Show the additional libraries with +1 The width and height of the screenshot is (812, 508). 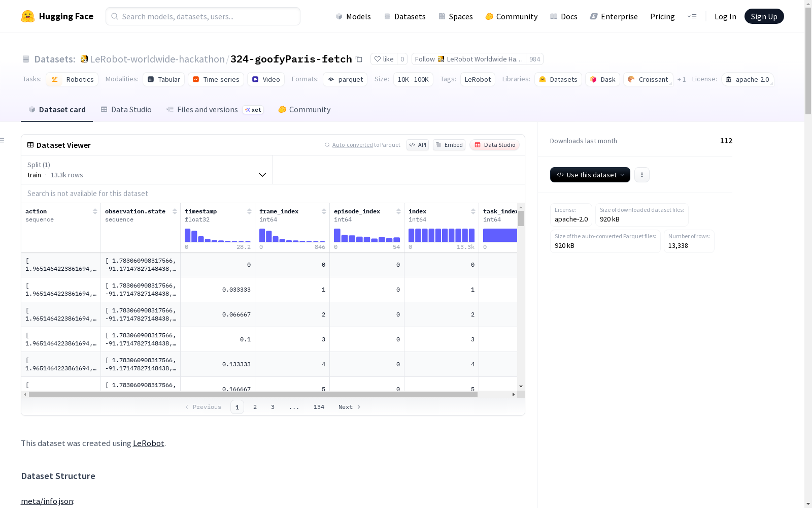point(682,79)
